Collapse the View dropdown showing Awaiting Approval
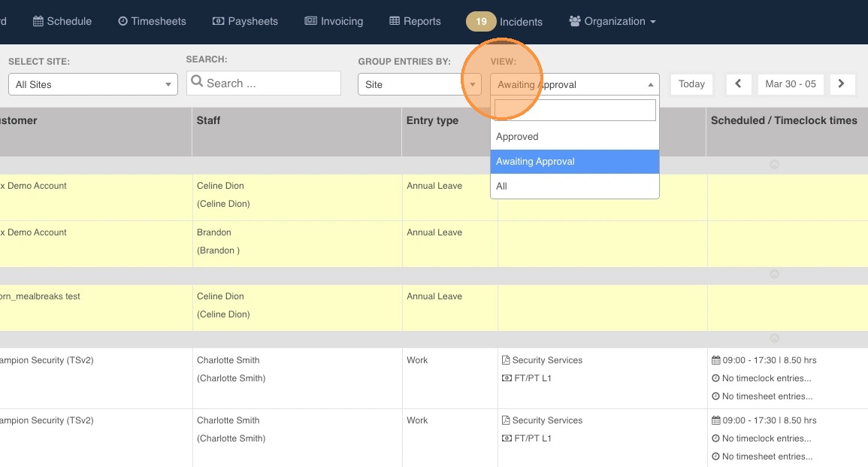Viewport: 868px width, 467px height. click(574, 84)
